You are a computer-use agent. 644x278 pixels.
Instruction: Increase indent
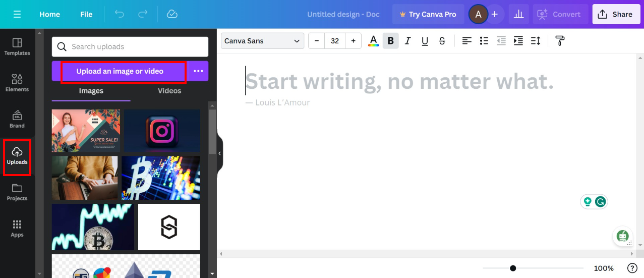pos(518,41)
